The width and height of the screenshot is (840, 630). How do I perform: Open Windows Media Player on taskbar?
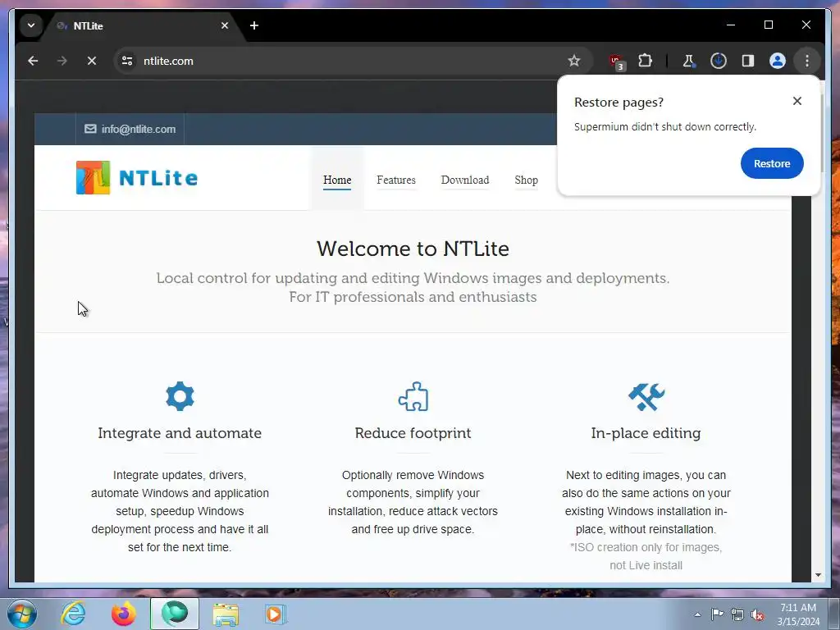click(276, 614)
